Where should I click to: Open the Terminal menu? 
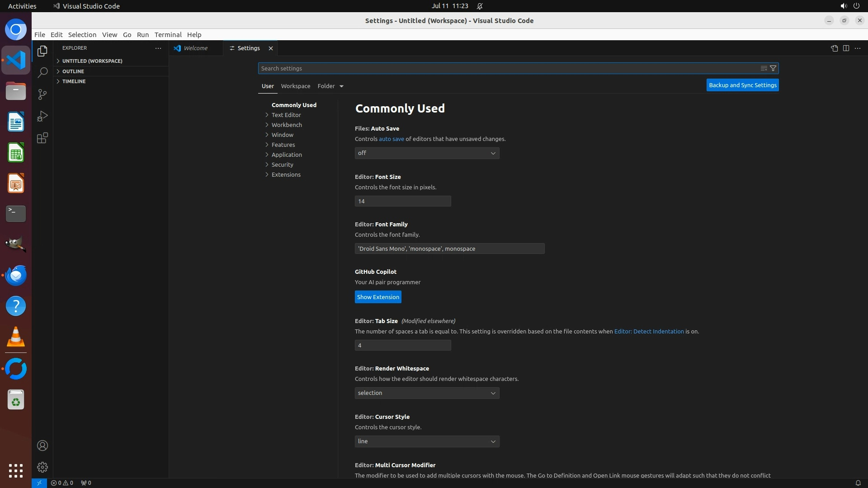click(x=168, y=35)
